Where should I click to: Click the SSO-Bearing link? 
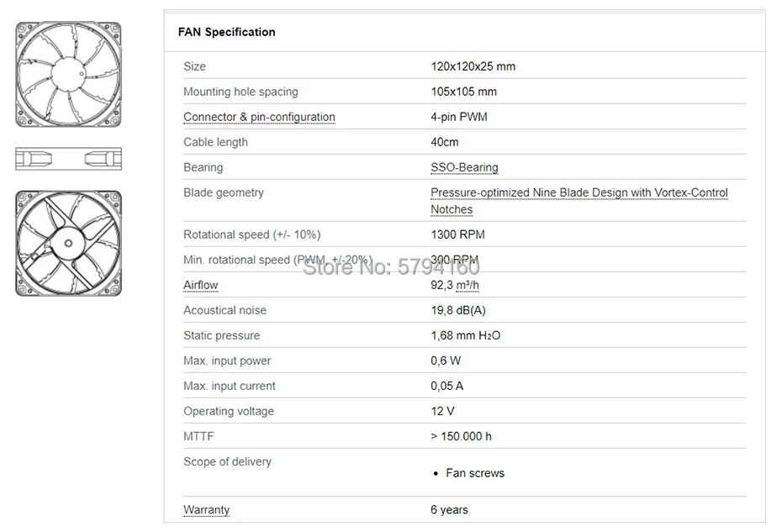pyautogui.click(x=464, y=167)
